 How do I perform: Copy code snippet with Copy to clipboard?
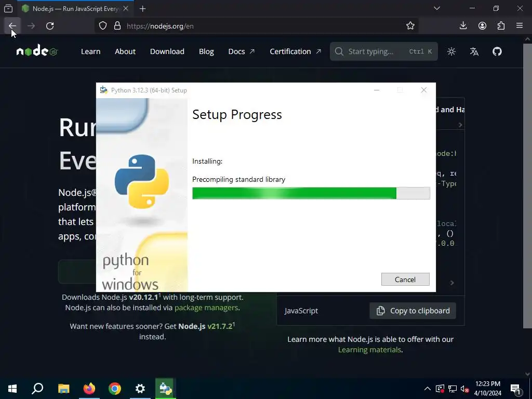point(413,311)
